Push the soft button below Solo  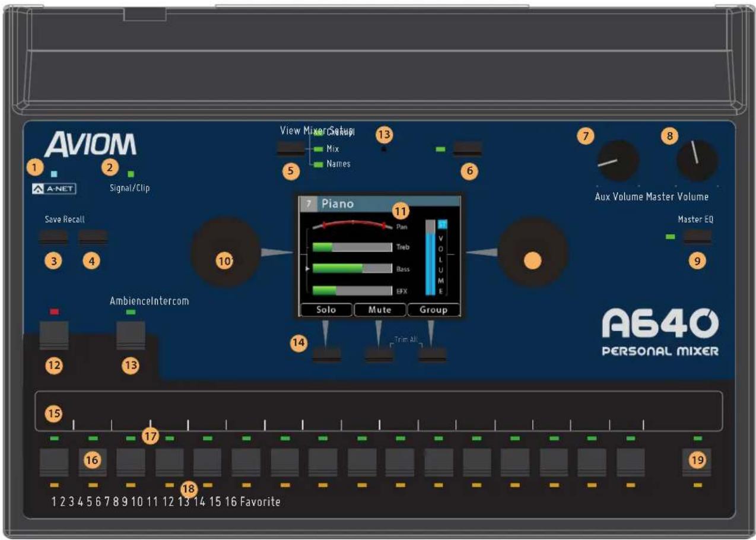pos(327,355)
